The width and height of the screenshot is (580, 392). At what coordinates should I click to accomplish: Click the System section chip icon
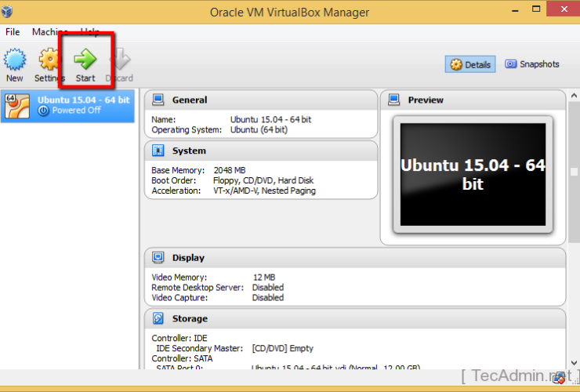point(158,151)
